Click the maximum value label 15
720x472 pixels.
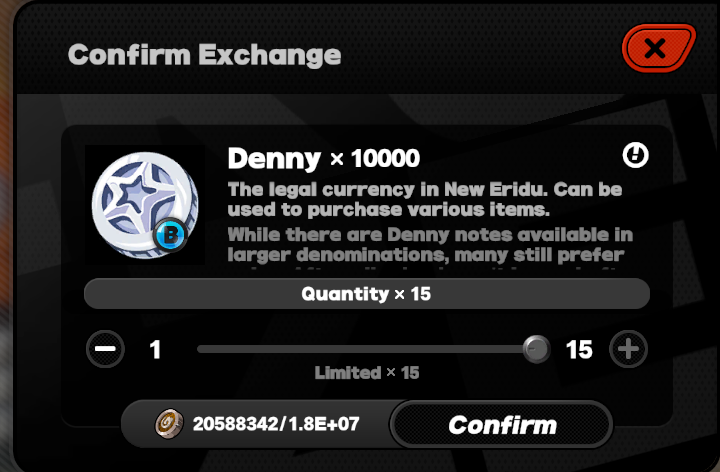[x=579, y=349]
